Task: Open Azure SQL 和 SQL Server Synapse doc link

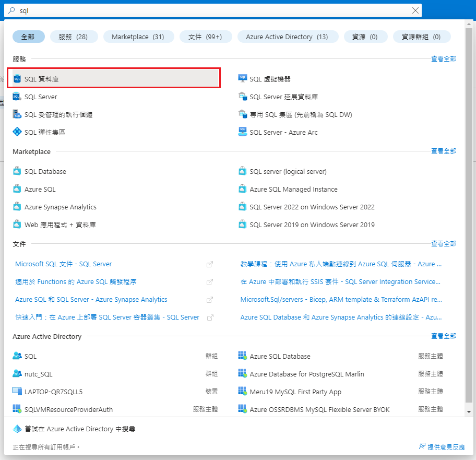Action: pos(91,299)
